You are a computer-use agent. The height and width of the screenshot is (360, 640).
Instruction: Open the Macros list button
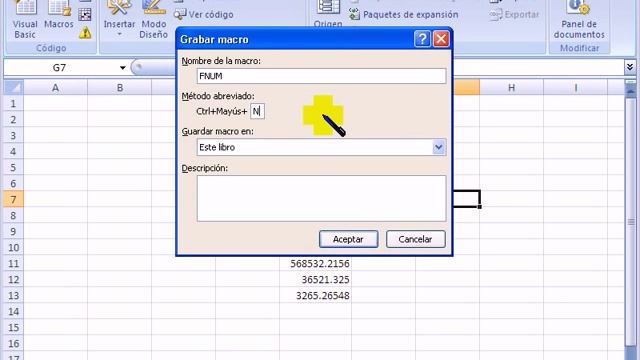point(59,16)
